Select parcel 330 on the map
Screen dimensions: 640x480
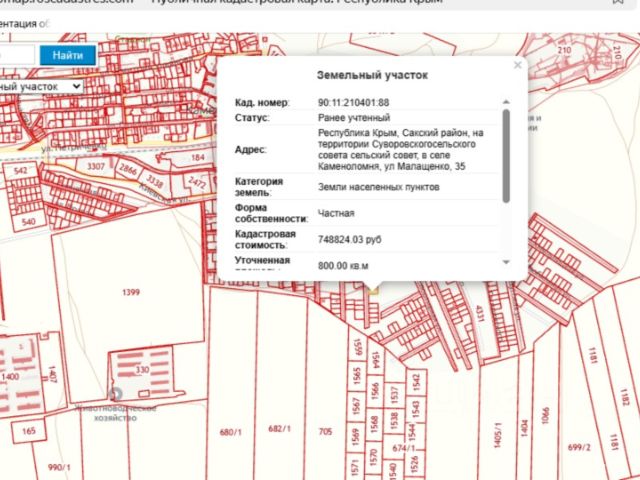pyautogui.click(x=142, y=370)
